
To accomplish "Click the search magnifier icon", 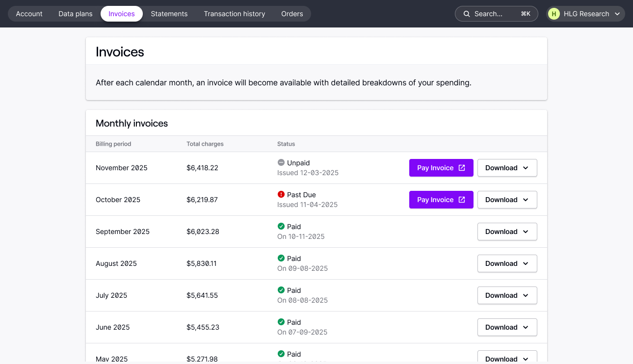I will pos(467,14).
